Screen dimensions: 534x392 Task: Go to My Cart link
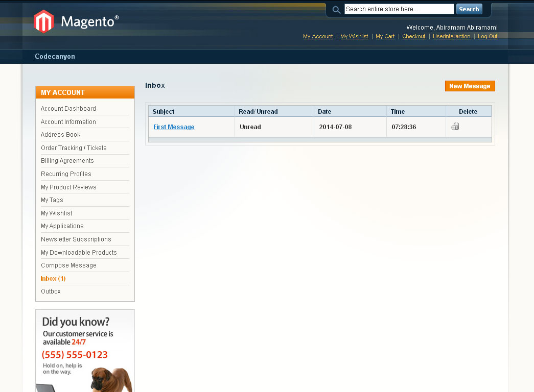tap(385, 37)
